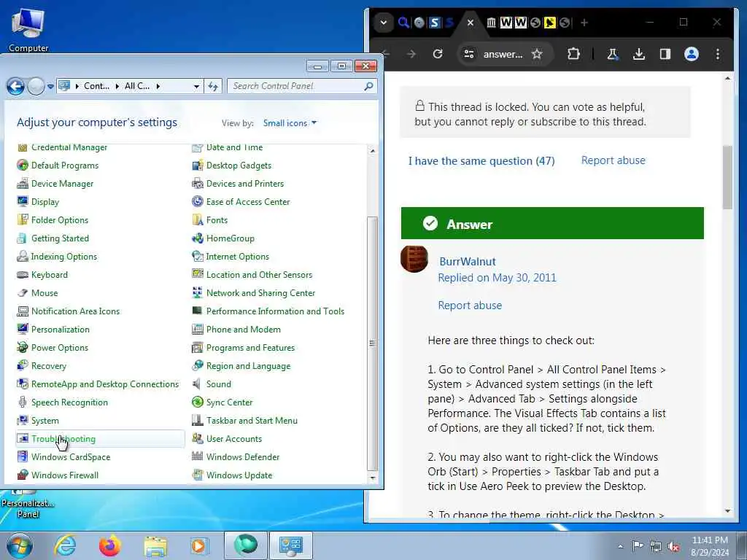View site information in Chrome address bar
This screenshot has height=560, width=747.
tap(469, 54)
